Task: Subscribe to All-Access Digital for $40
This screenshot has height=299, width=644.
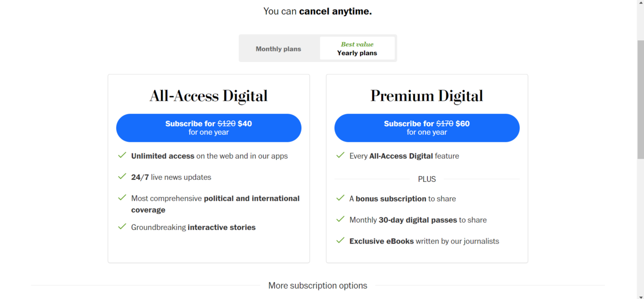Action: pos(208,128)
